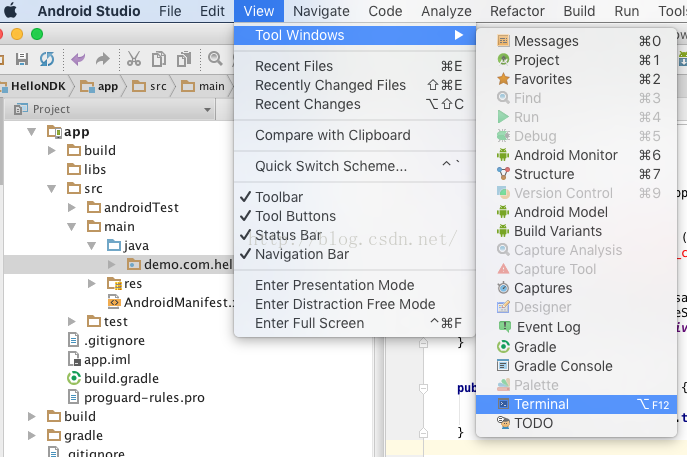Click the Cut scissors icon

pyautogui.click(x=134, y=59)
